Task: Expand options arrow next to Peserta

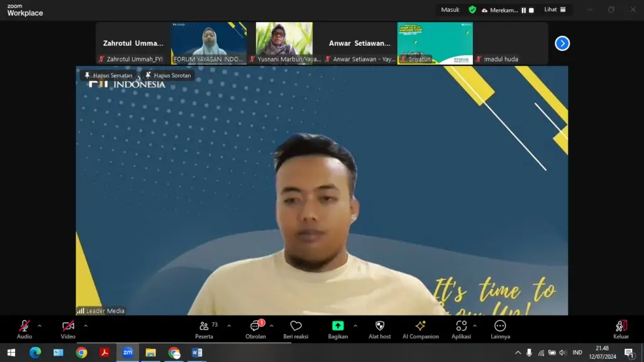Action: [x=229, y=326]
